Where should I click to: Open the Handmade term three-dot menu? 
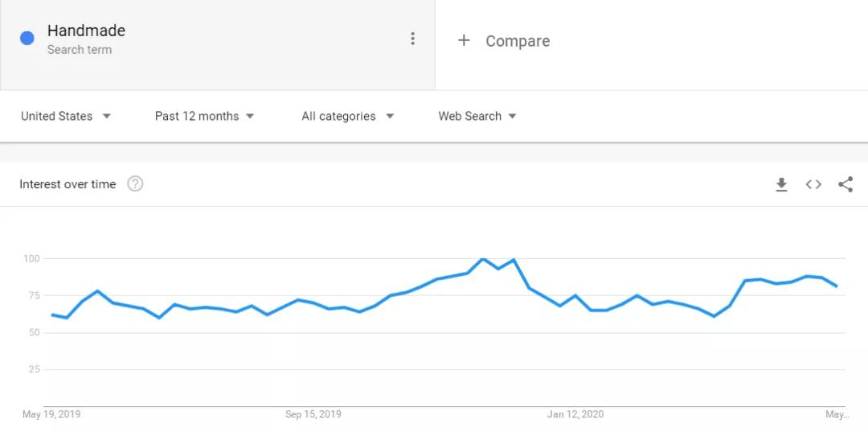[x=412, y=39]
